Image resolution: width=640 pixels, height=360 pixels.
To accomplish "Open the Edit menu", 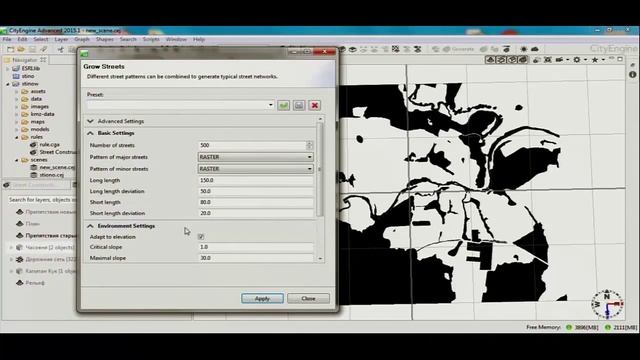I will click(x=22, y=40).
